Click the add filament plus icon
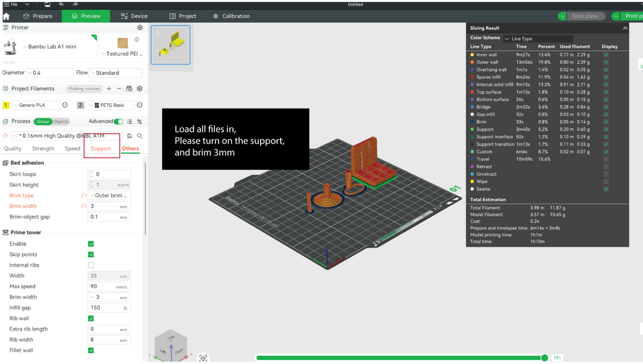Viewport: 643px width, 364px height. tap(109, 88)
